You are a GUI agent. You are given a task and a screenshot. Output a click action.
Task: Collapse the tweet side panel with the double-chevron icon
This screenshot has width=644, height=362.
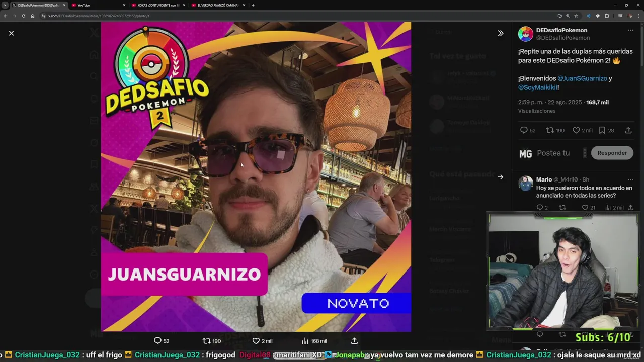pos(500,33)
